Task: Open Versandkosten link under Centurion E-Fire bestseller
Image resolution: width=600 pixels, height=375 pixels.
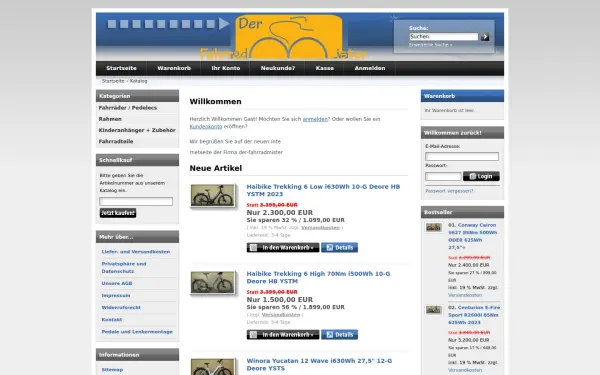Action: pyautogui.click(x=465, y=370)
